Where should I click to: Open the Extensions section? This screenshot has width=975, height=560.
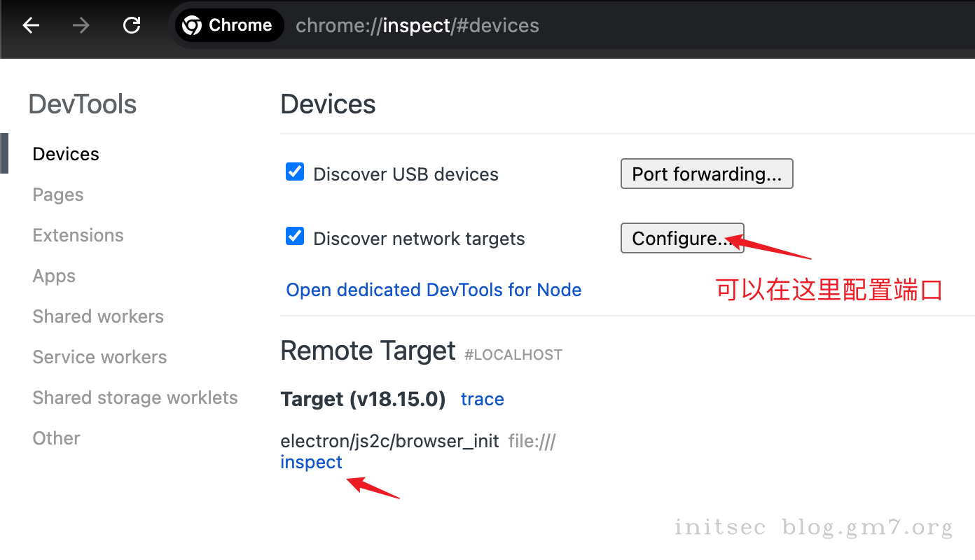pos(78,235)
